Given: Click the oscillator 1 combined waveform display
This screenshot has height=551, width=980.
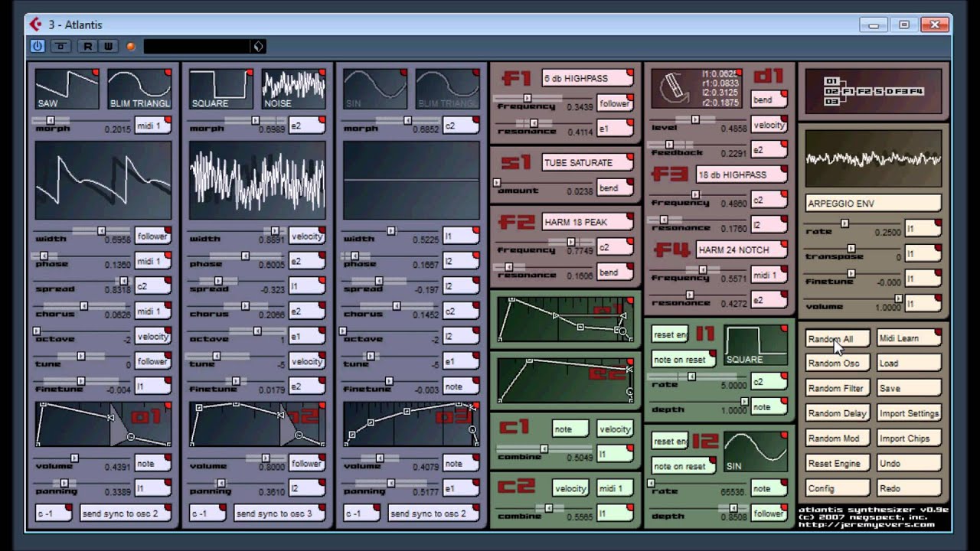Looking at the screenshot, I should [103, 181].
